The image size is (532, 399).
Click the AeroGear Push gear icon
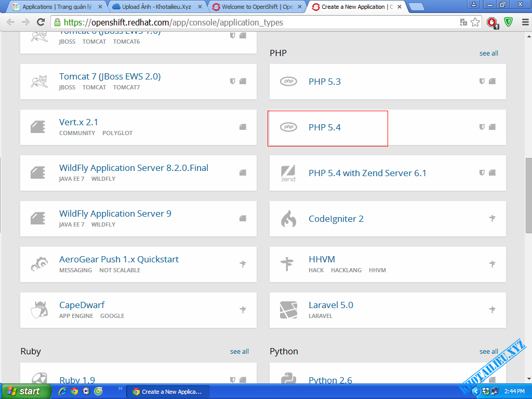tap(39, 264)
